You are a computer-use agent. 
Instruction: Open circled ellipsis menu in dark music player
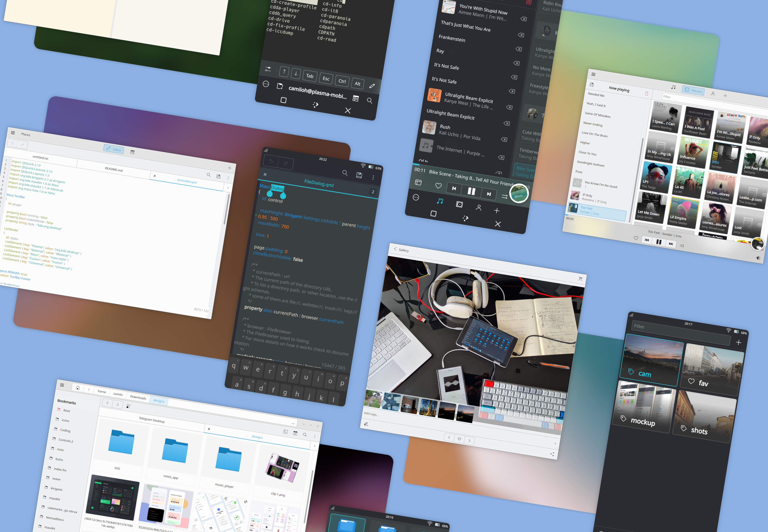(416, 198)
